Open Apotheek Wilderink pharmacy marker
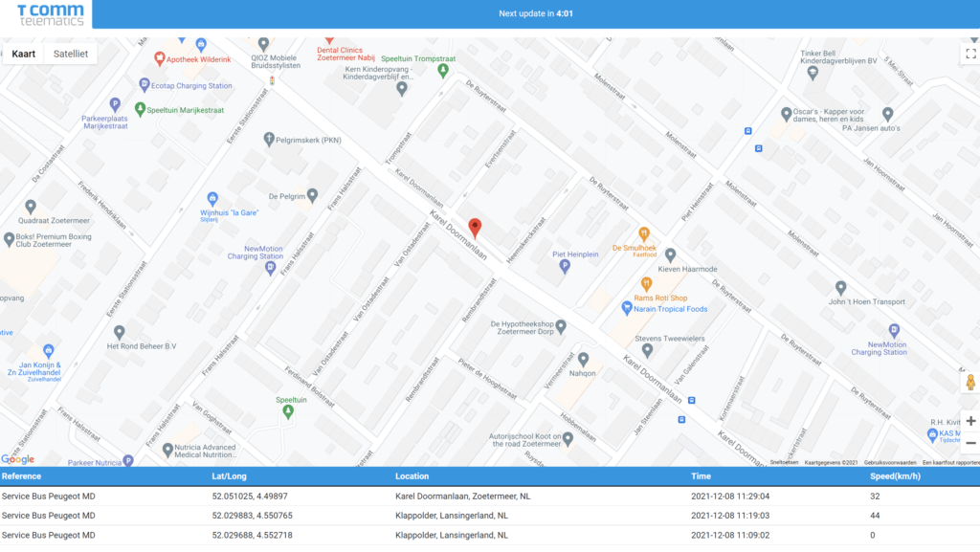 [160, 58]
